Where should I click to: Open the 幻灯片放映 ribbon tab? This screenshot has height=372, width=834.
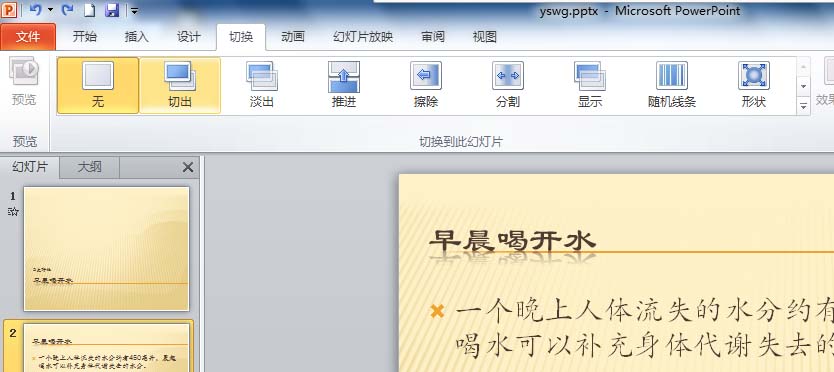(x=363, y=37)
